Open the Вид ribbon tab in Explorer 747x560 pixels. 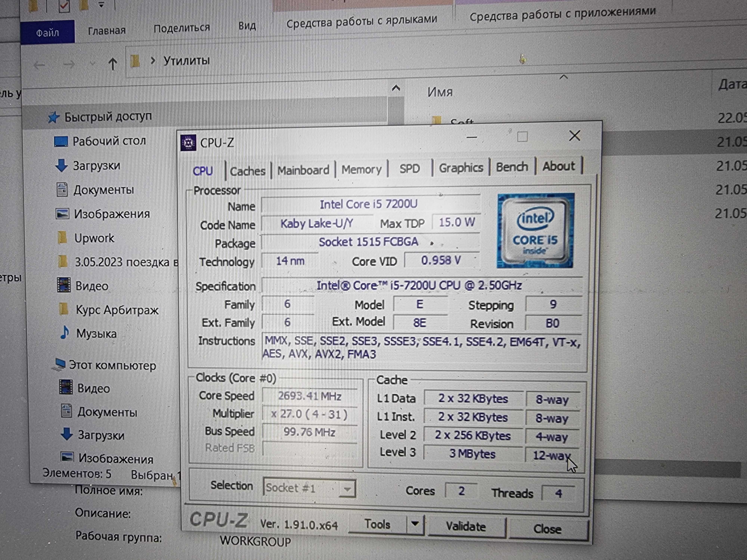tap(247, 26)
